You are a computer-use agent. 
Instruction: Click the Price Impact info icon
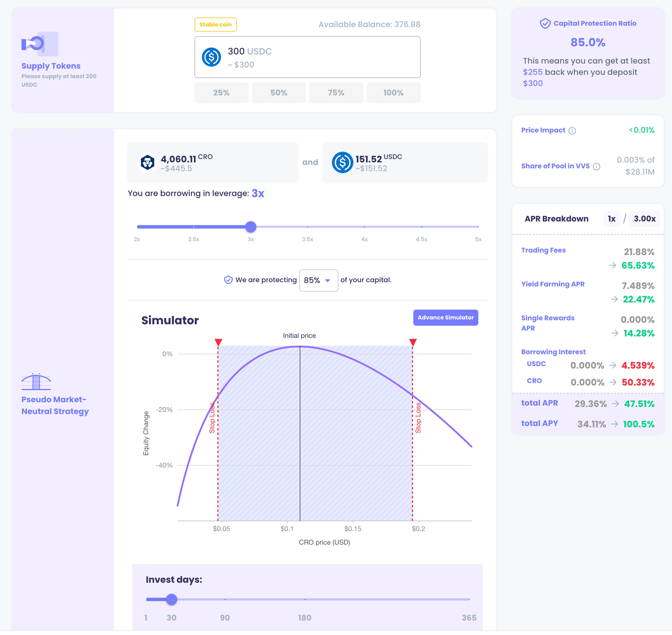[x=572, y=131]
